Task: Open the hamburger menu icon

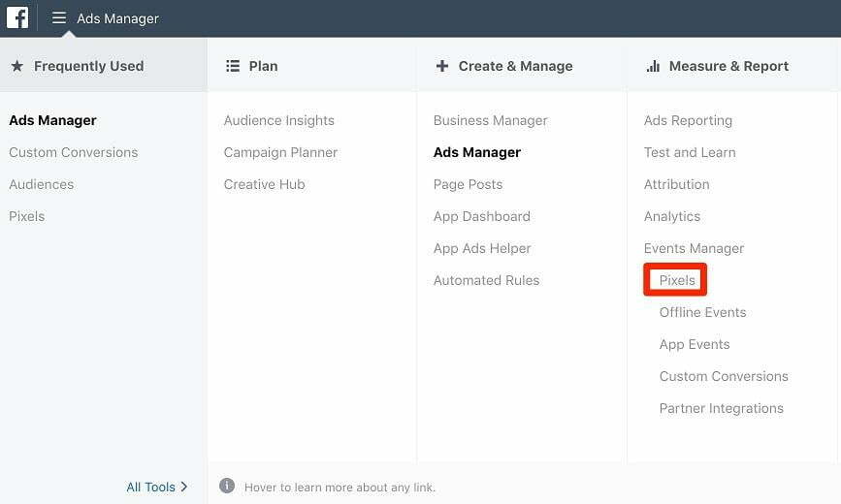Action: pyautogui.click(x=59, y=18)
